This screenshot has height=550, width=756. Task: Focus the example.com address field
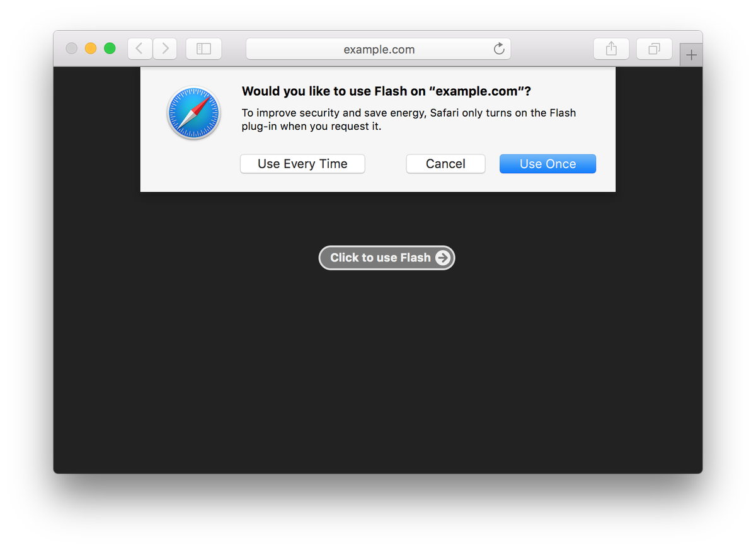(x=378, y=49)
